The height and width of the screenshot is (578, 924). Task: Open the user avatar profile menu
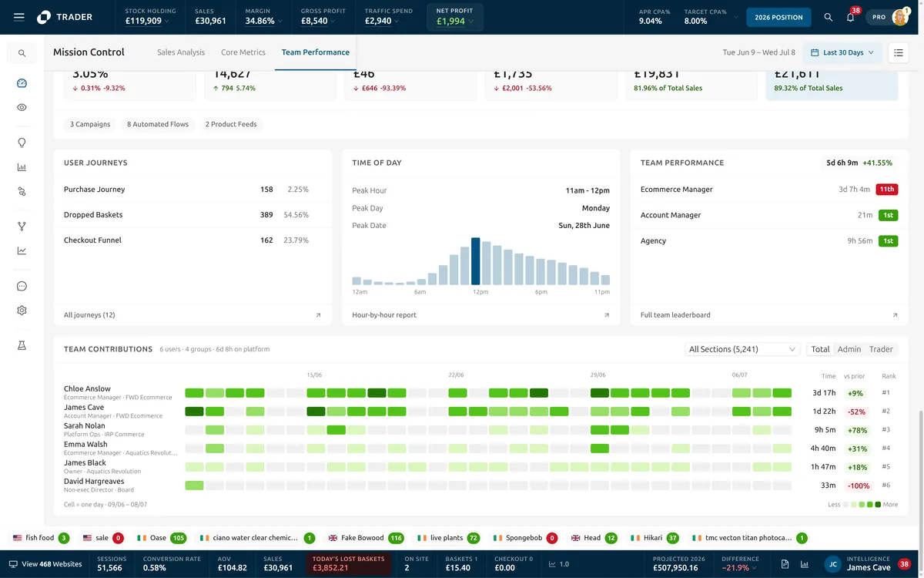[900, 17]
